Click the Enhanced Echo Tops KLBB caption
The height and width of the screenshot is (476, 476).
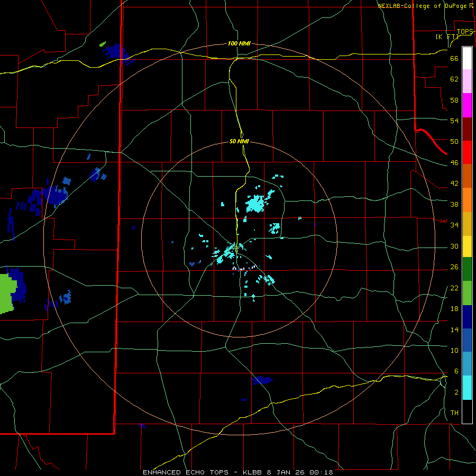click(238, 472)
